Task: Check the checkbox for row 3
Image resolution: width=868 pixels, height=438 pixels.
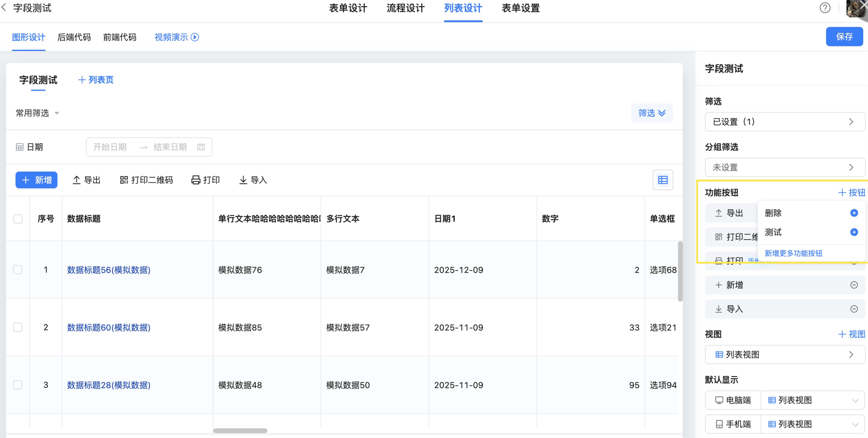Action: coord(18,385)
